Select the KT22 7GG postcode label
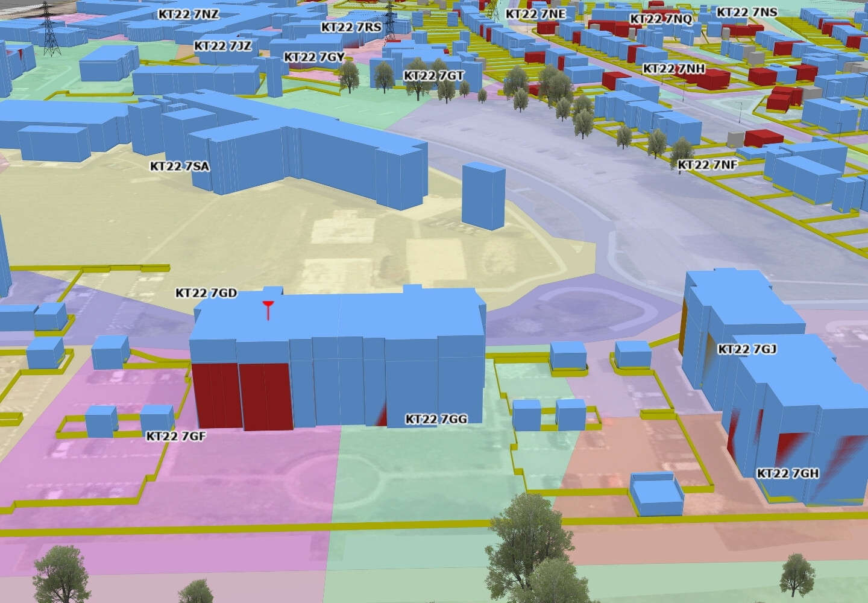The height and width of the screenshot is (603, 868). click(436, 418)
